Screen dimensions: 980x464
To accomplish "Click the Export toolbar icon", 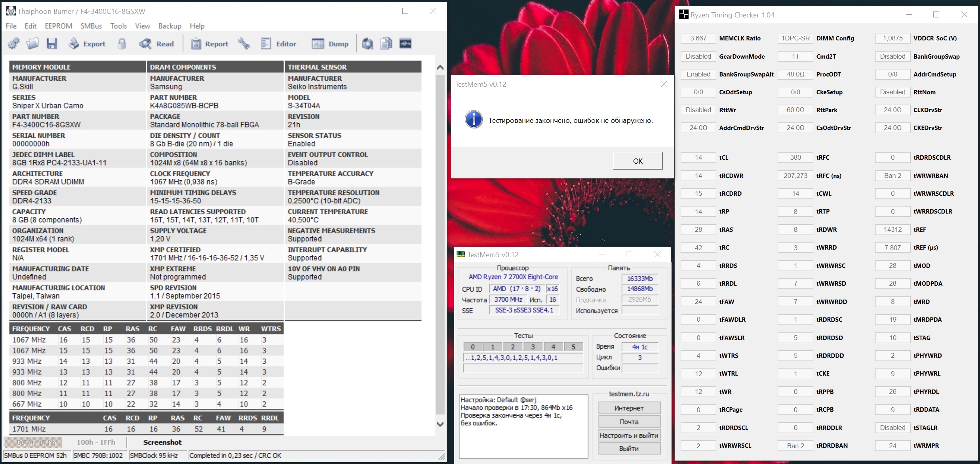I will 87,44.
